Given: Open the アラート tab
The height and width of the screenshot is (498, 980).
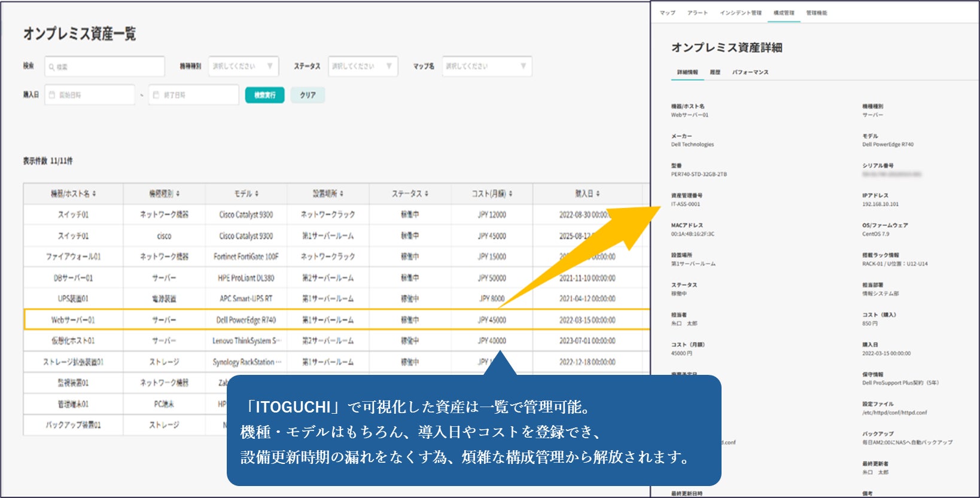Looking at the screenshot, I should (x=697, y=13).
